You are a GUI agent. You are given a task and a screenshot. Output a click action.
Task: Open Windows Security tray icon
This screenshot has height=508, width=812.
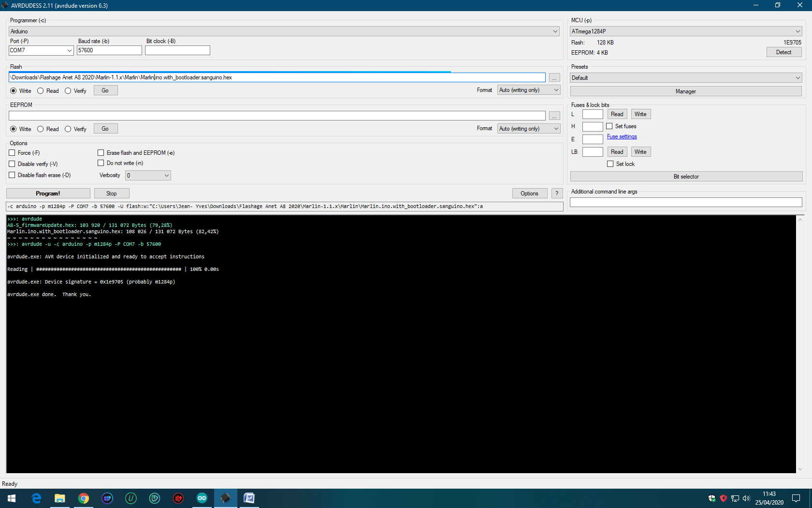click(x=712, y=498)
